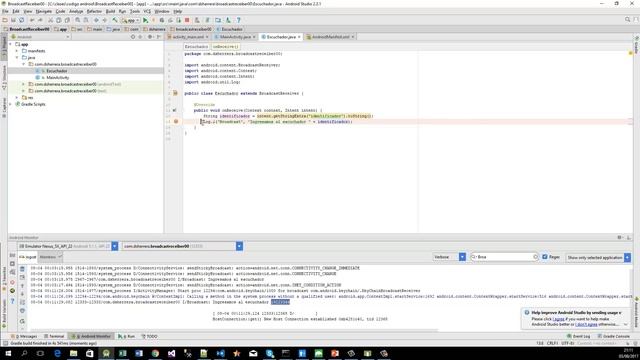Open the toolbar help question mark icon
This screenshot has width=640, height=360.
[x=239, y=20]
